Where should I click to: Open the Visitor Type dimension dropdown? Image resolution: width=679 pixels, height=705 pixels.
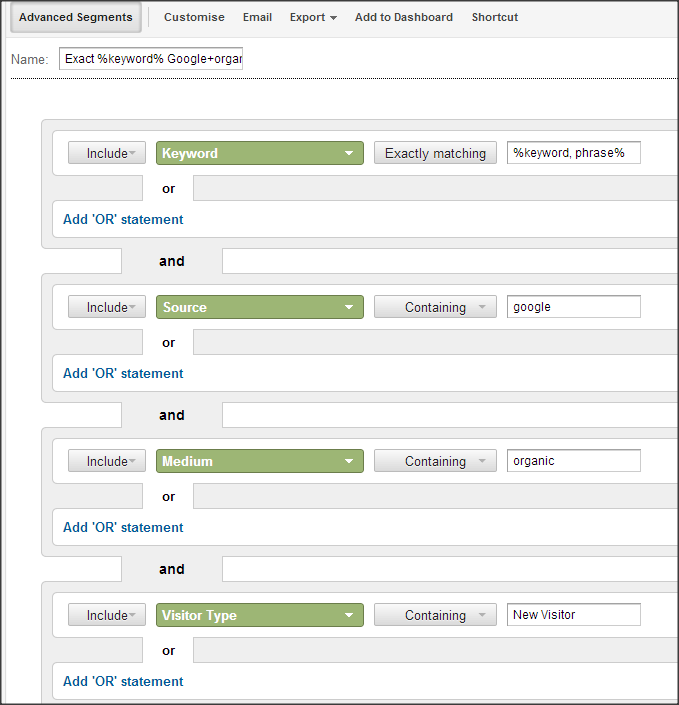click(x=259, y=615)
